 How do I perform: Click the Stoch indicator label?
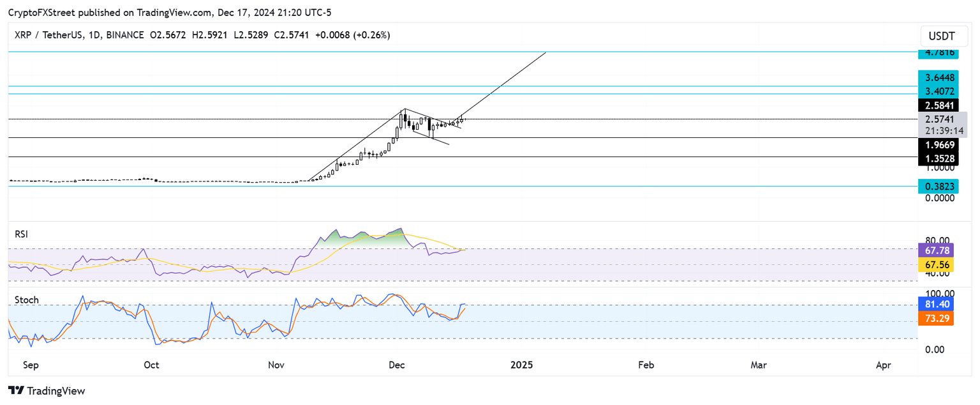tap(27, 300)
